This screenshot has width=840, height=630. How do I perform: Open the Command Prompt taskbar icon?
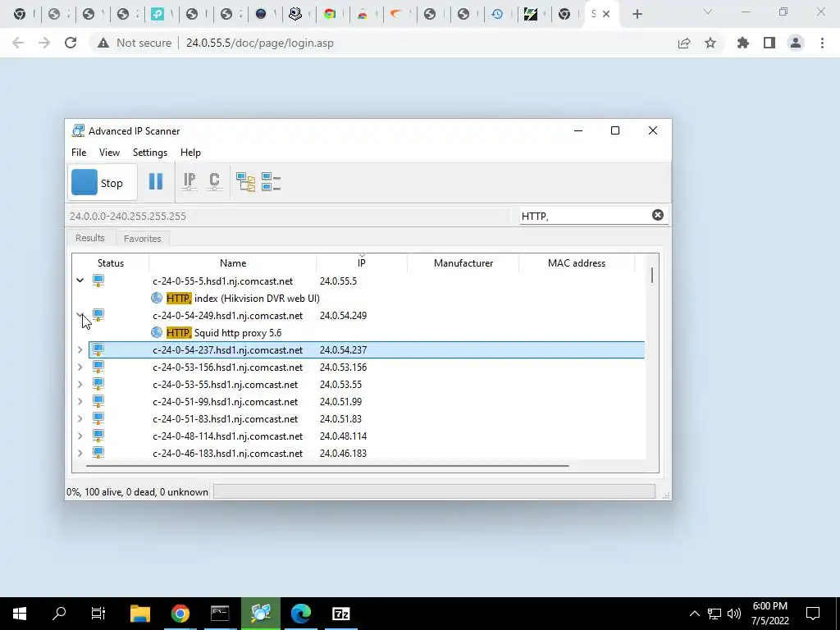click(x=220, y=614)
